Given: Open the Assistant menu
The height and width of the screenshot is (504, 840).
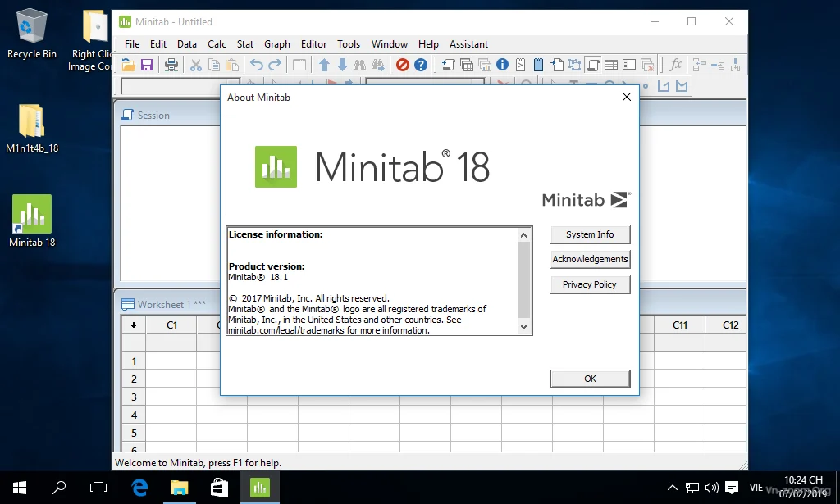Looking at the screenshot, I should (468, 44).
